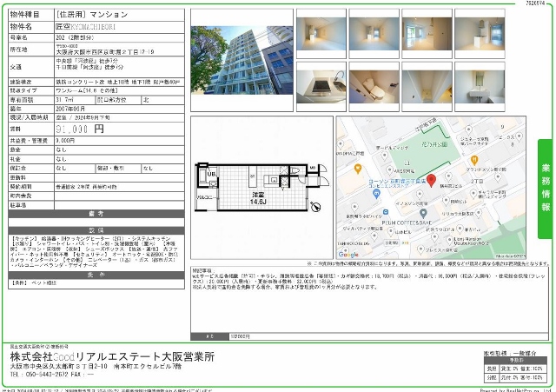Viewport: 556px width, 392px height.
Task: Click the 2丁目 label on the map
Action: coord(477,182)
